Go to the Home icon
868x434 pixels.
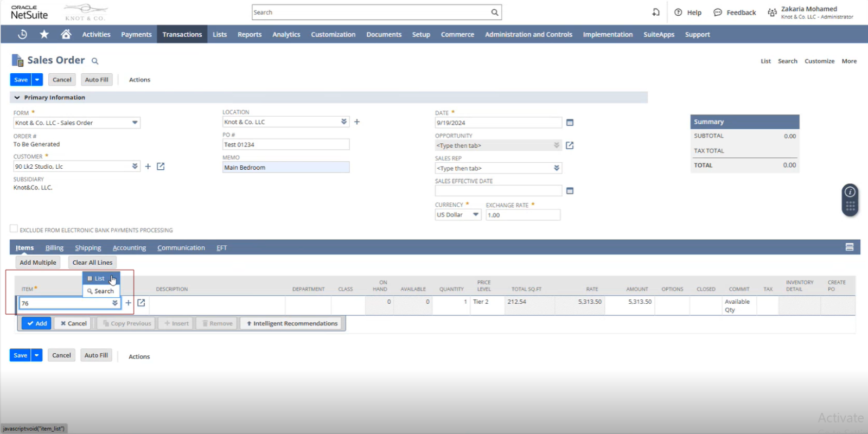66,34
